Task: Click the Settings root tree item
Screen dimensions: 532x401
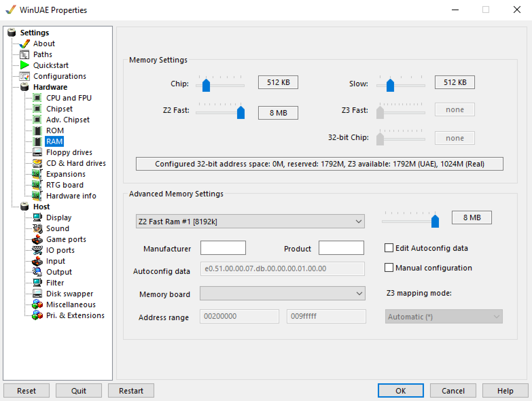Action: click(35, 33)
